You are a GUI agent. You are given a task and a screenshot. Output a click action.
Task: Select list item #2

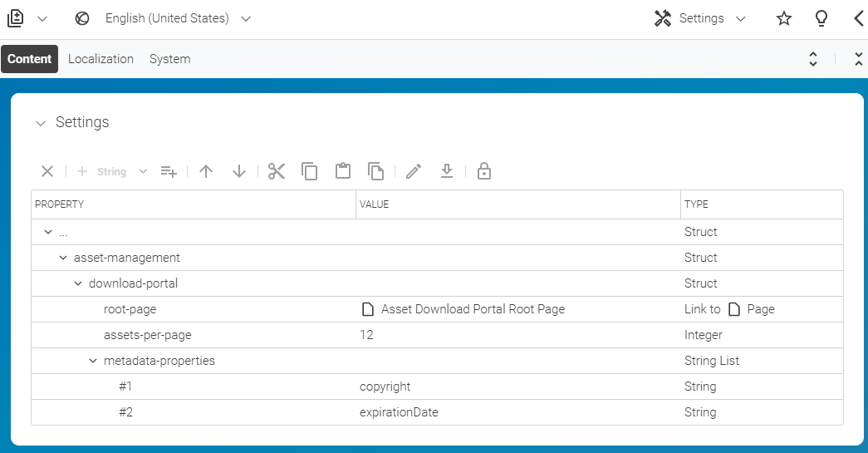125,412
